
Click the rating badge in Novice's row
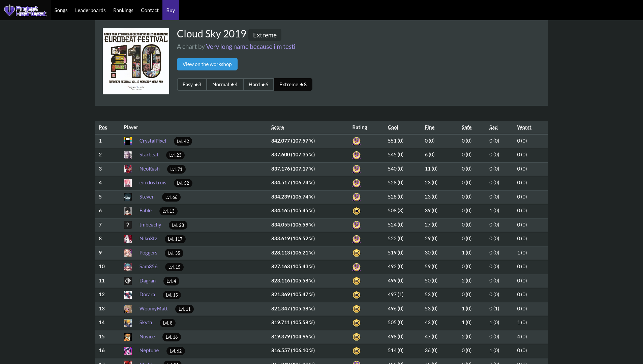pos(357,337)
